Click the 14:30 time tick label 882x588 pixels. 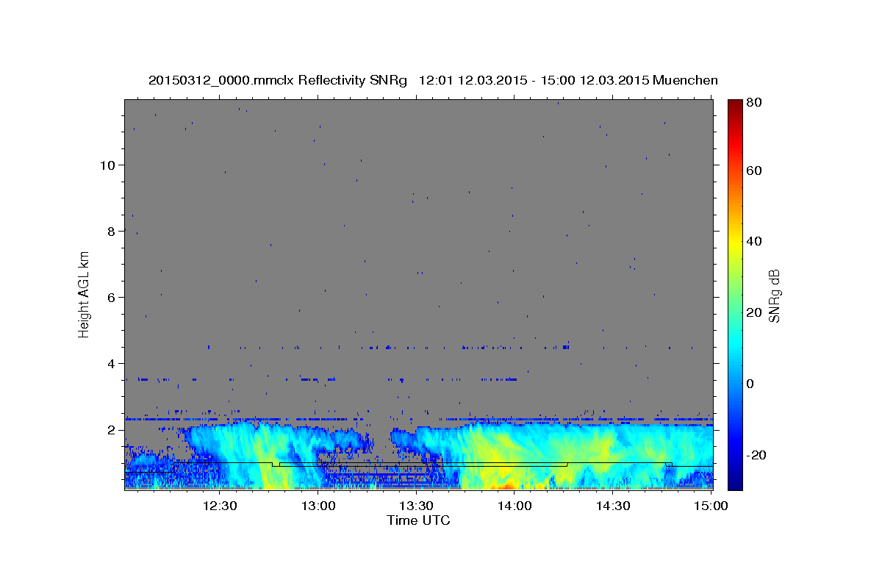[613, 506]
